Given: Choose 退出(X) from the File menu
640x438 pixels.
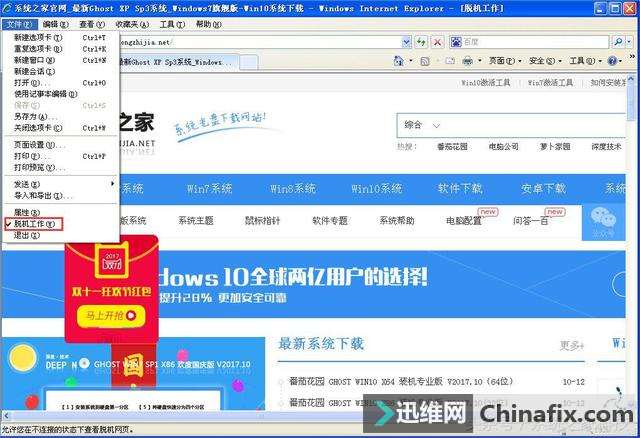Looking at the screenshot, I should pos(60,236).
